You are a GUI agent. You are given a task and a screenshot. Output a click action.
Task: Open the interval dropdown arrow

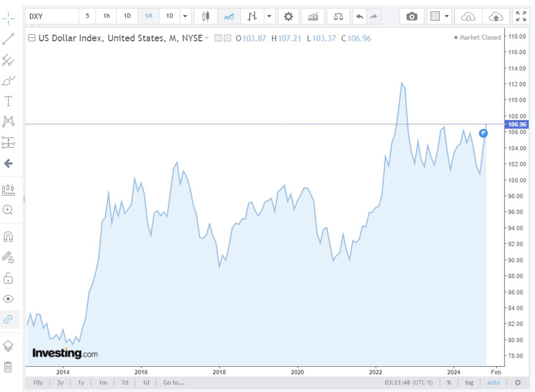point(185,16)
